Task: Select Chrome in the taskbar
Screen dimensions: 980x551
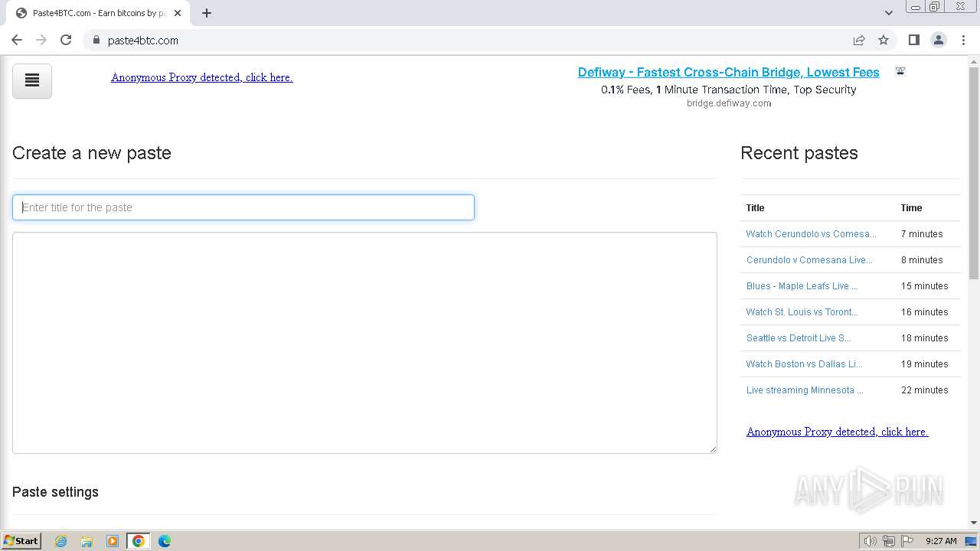Action: (x=139, y=541)
